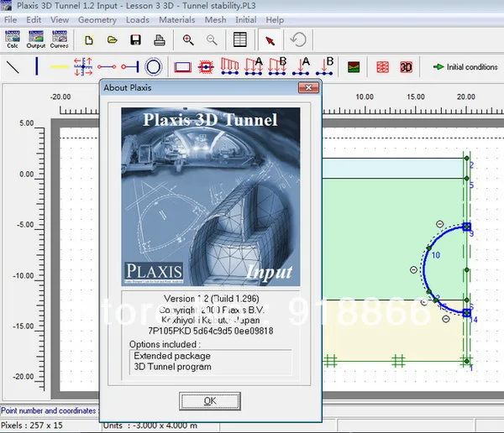Open an existing project folder icon
This screenshot has width=504, height=433.
(x=113, y=40)
